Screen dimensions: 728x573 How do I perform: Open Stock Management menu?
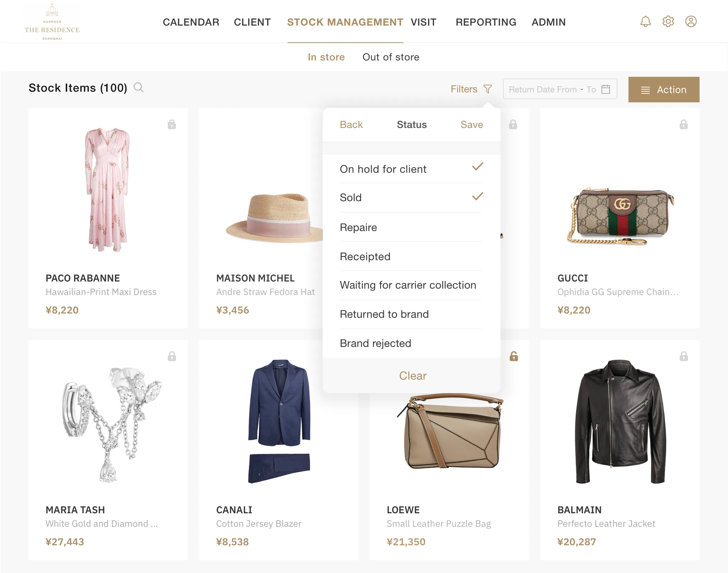pyautogui.click(x=345, y=22)
